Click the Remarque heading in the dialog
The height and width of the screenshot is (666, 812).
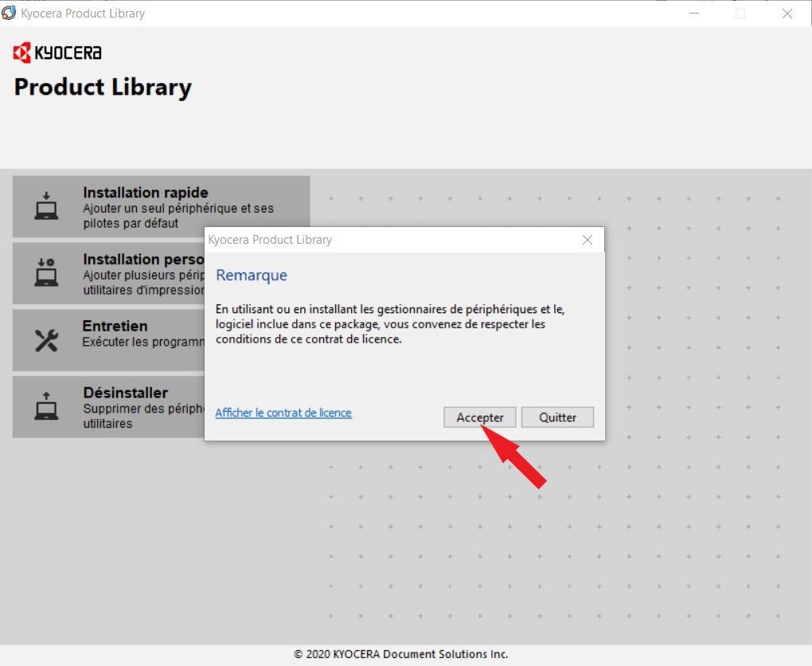coord(252,276)
